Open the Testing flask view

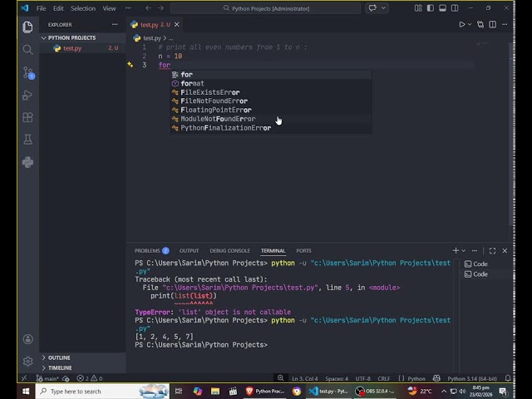pos(27,140)
